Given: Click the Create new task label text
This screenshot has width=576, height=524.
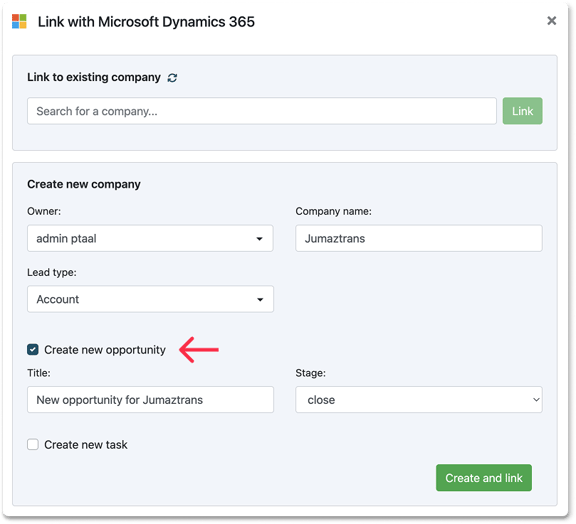Looking at the screenshot, I should pyautogui.click(x=86, y=445).
